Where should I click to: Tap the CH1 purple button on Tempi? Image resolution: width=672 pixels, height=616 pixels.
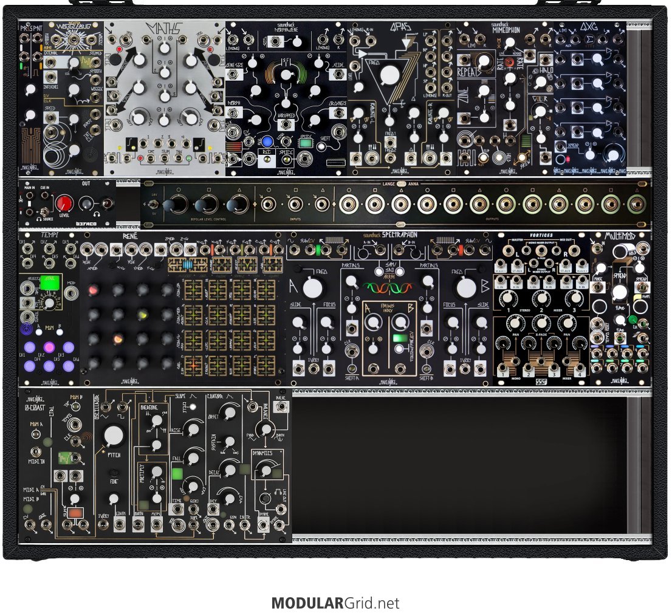tap(29, 346)
